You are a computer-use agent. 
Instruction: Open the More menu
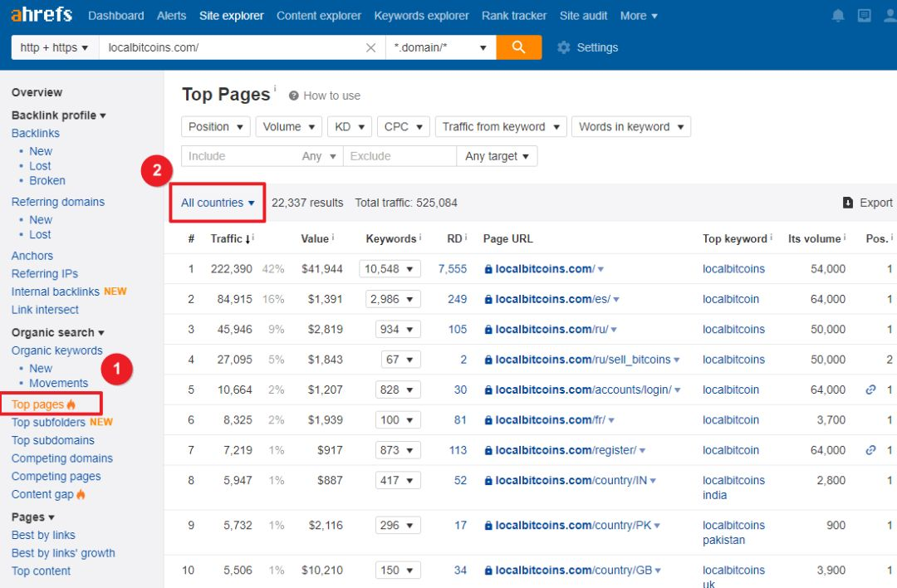639,16
